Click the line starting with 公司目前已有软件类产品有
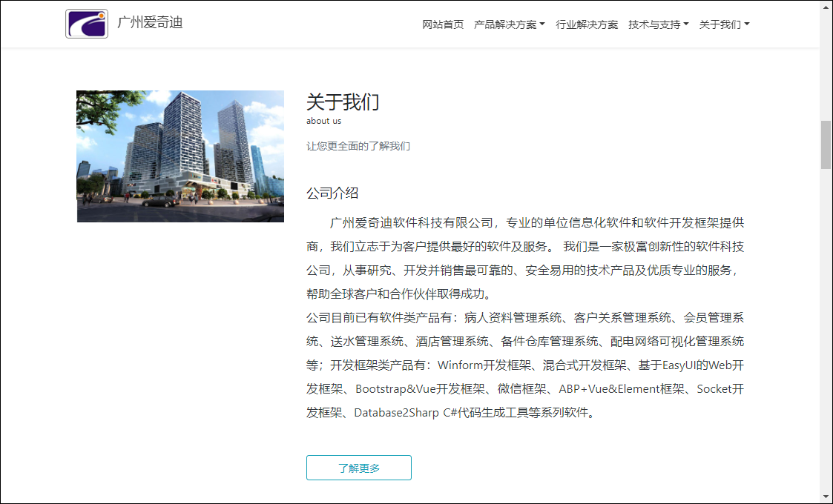 click(525, 317)
